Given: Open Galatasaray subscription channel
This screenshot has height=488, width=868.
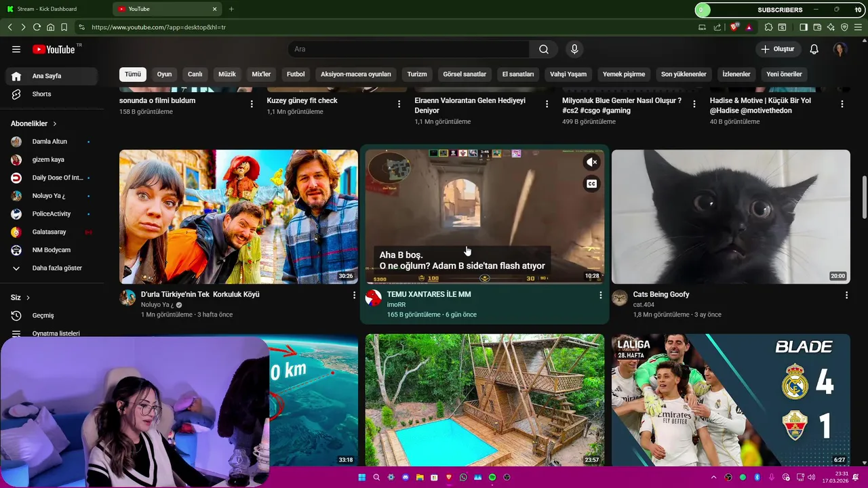Looking at the screenshot, I should pyautogui.click(x=53, y=232).
